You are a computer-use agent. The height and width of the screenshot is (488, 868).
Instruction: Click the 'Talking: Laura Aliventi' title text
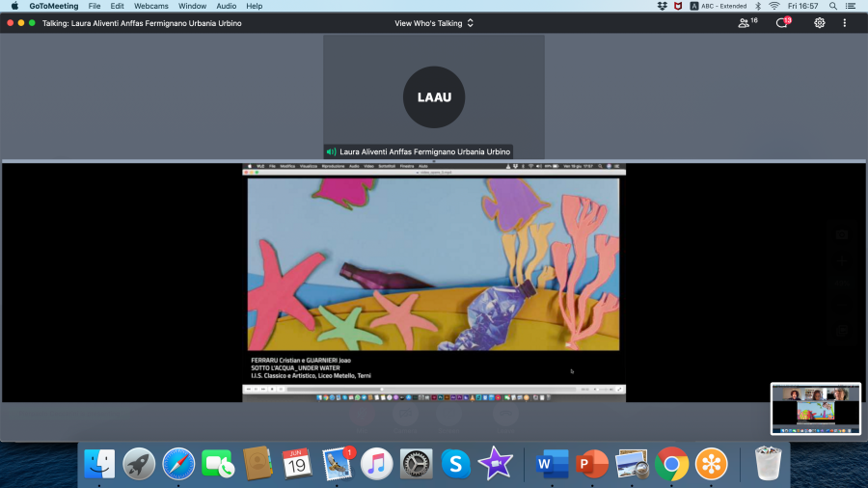tap(142, 23)
